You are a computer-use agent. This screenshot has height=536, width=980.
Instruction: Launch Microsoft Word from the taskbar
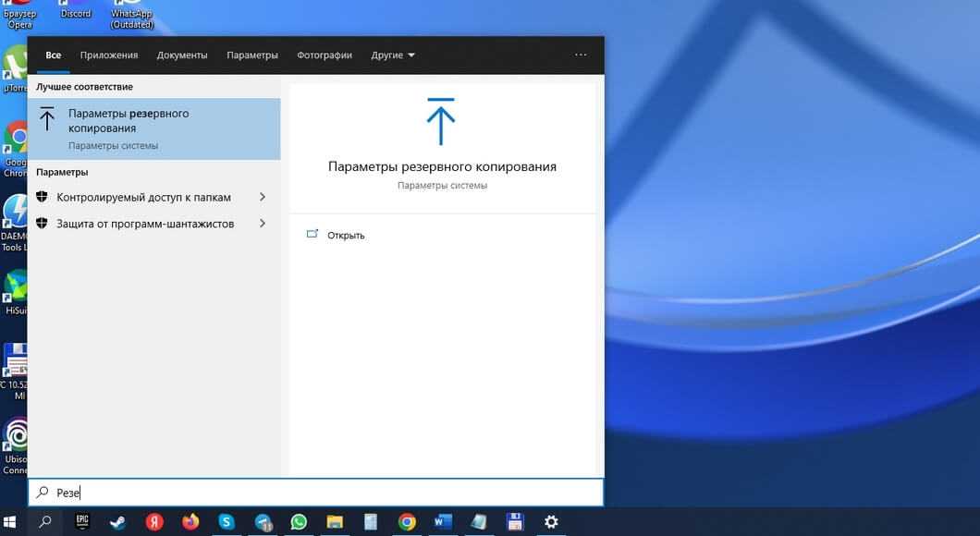[443, 522]
